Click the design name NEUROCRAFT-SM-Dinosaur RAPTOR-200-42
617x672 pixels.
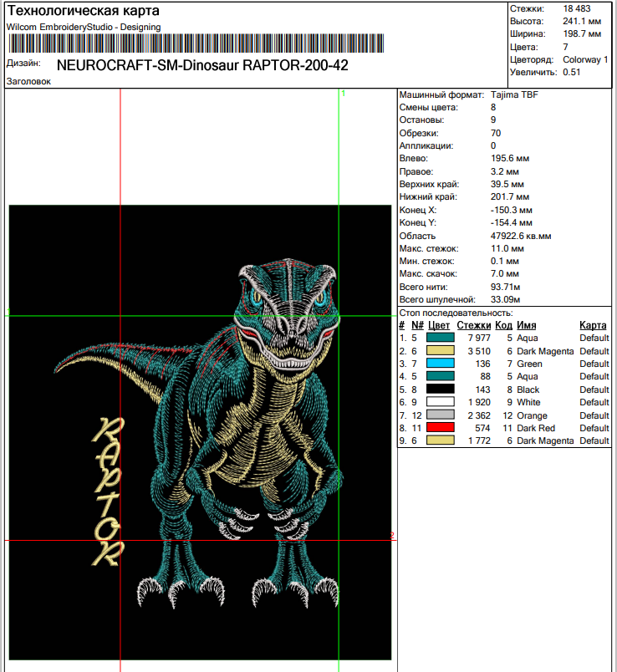pos(202,65)
